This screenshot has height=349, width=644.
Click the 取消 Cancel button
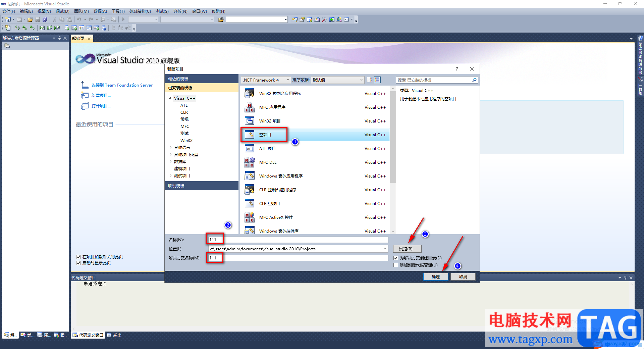point(463,277)
